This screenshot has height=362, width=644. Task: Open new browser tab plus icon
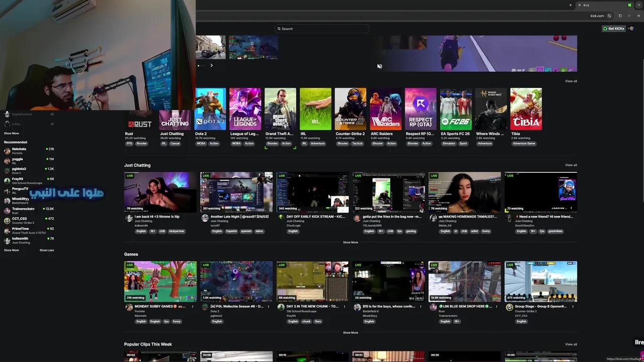(x=570, y=5)
